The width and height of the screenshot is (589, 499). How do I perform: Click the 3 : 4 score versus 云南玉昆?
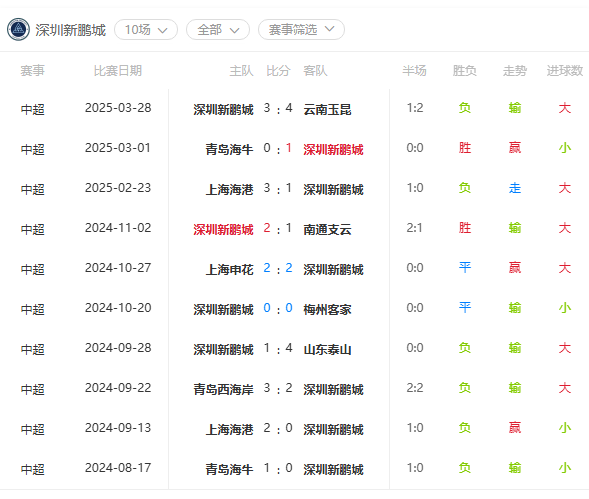tap(278, 108)
